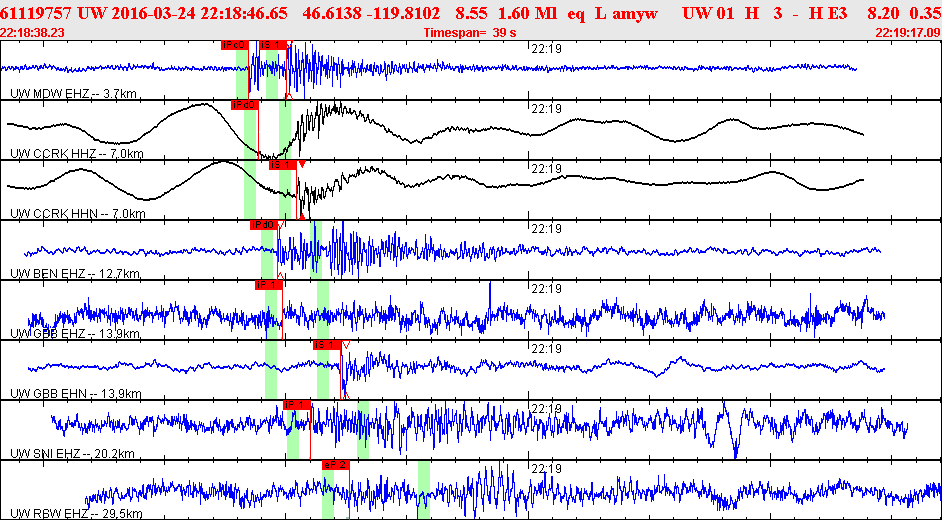The image size is (942, 520).
Task: Click event ID 61119757 in header
Action: pyautogui.click(x=38, y=13)
